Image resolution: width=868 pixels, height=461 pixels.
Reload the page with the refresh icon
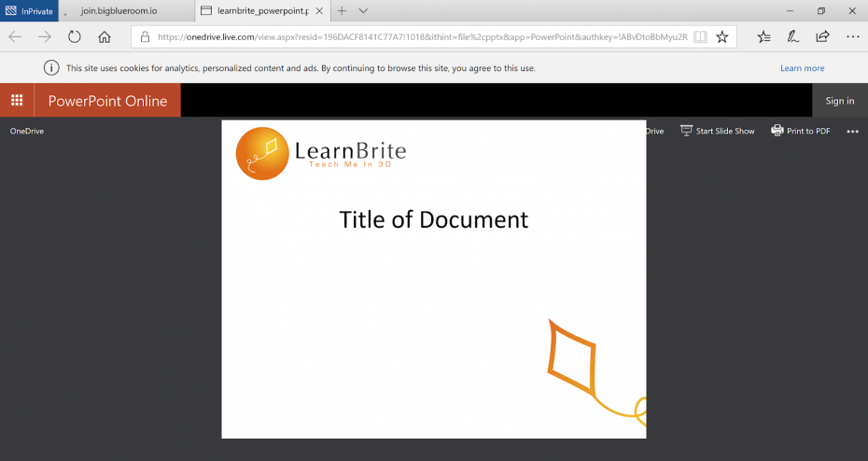pos(74,37)
